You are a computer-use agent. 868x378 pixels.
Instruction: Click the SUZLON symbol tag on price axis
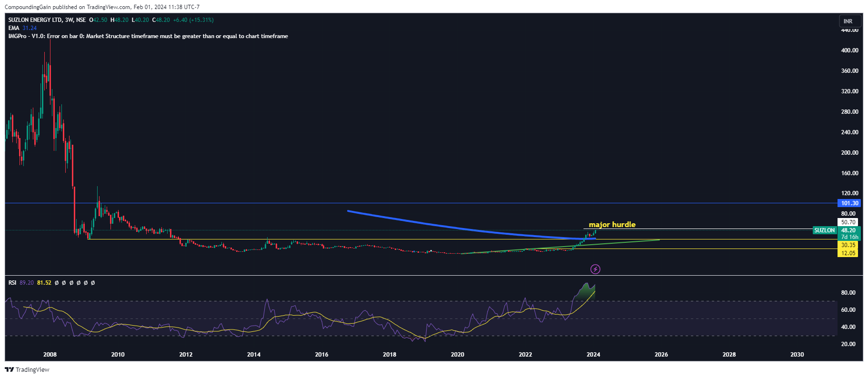point(824,230)
